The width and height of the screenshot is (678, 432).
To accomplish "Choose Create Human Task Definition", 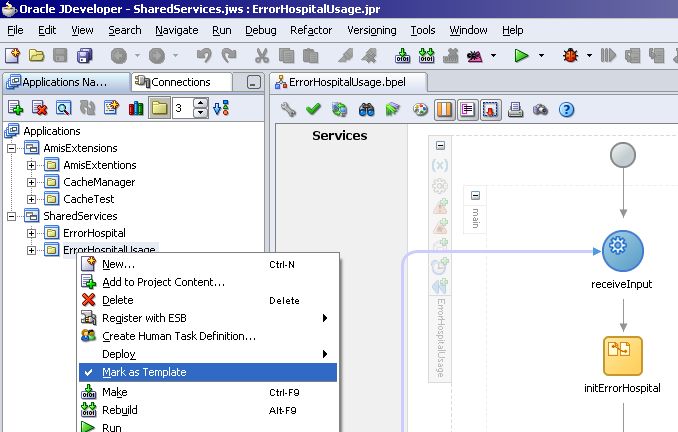I will 179,336.
